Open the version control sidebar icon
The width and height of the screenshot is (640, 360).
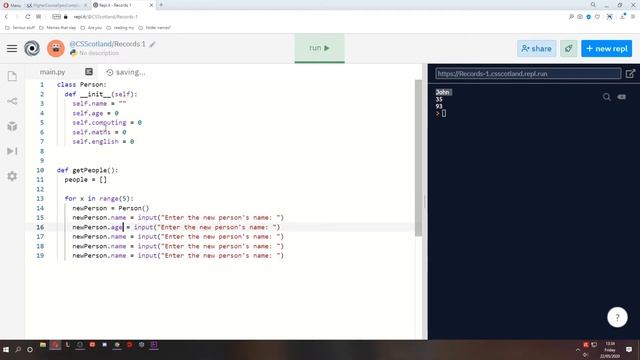pyautogui.click(x=12, y=101)
